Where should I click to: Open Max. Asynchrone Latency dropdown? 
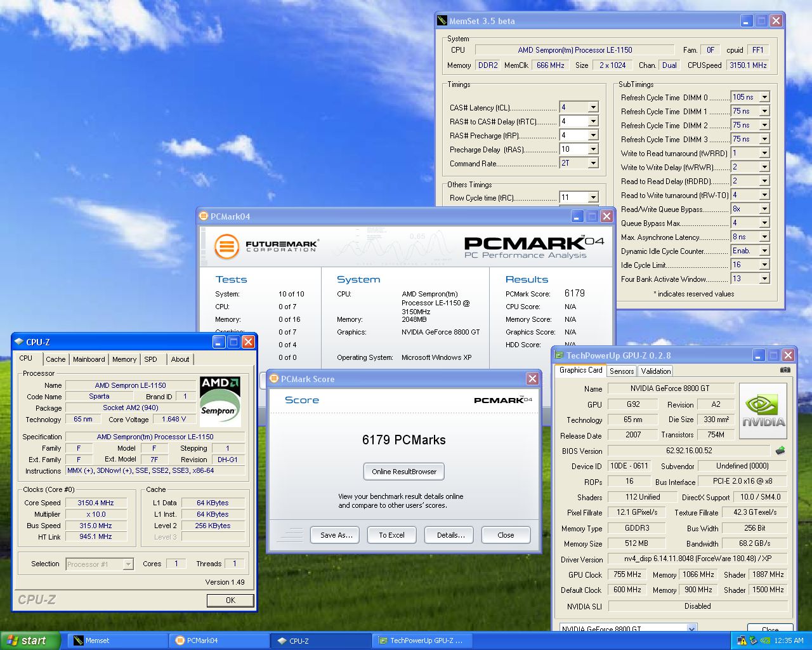pyautogui.click(x=764, y=237)
